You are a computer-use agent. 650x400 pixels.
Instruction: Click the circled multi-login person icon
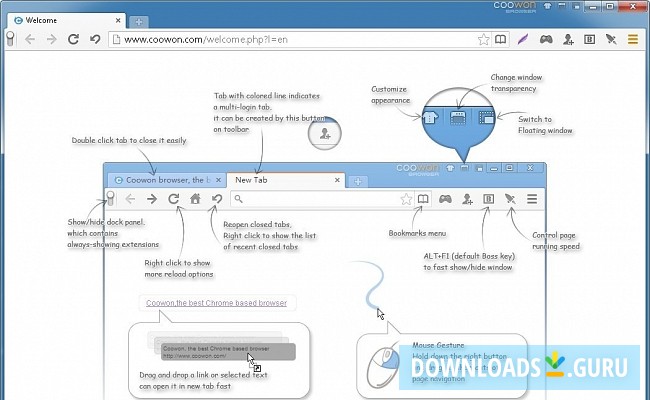tap(325, 133)
